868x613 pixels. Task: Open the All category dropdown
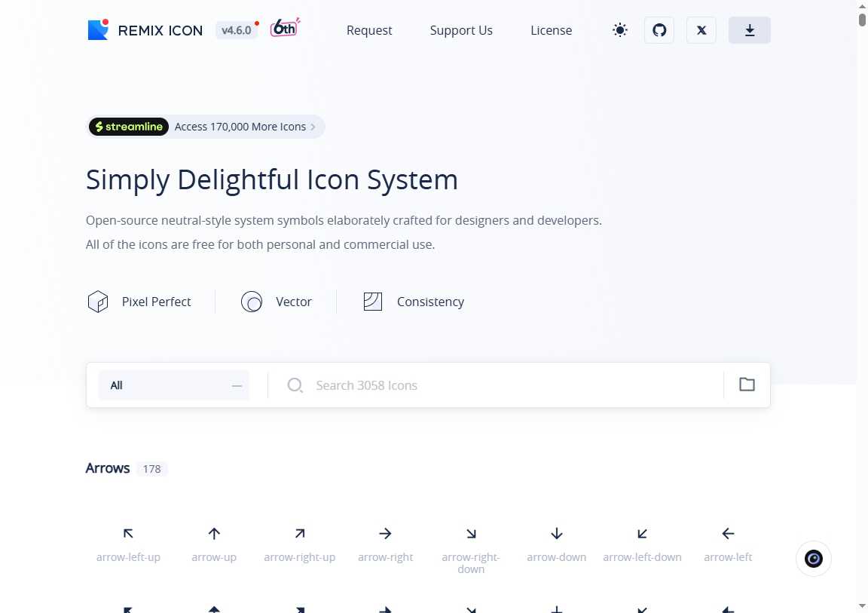(174, 385)
